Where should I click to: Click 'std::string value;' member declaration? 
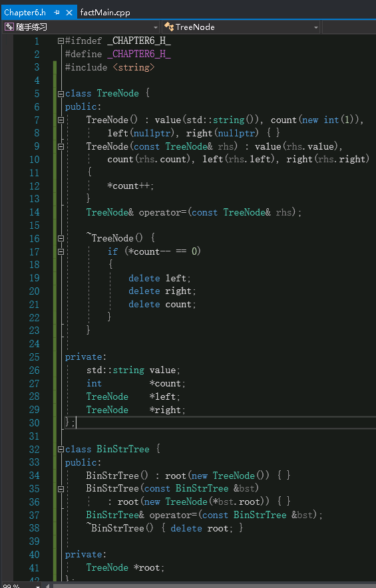click(x=133, y=370)
